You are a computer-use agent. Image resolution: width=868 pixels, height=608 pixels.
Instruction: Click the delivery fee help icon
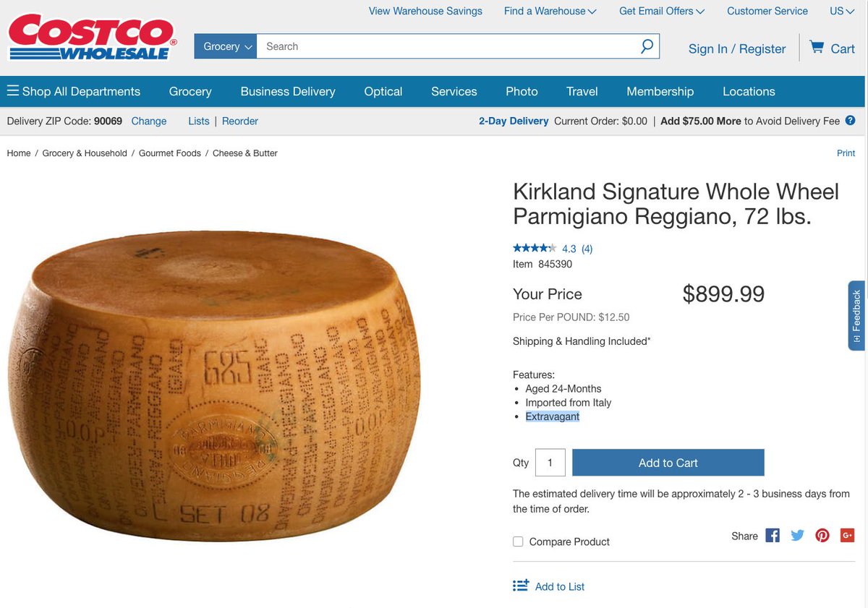pos(850,121)
